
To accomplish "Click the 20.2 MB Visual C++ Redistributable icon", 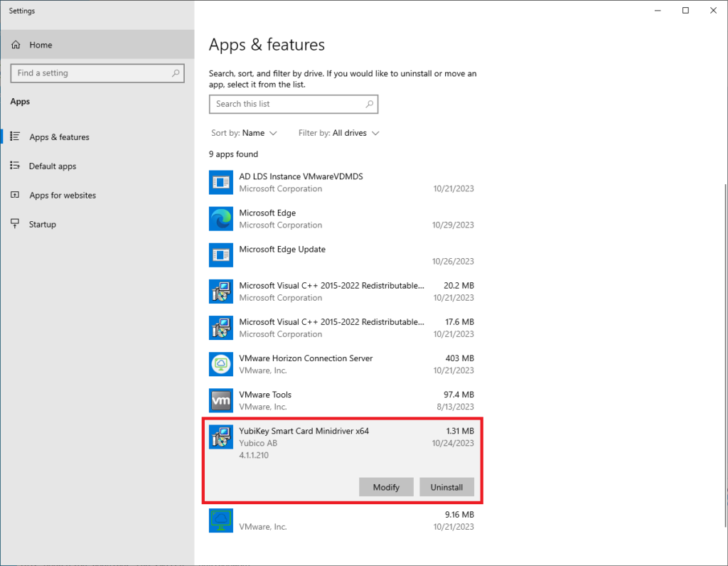I will [221, 292].
